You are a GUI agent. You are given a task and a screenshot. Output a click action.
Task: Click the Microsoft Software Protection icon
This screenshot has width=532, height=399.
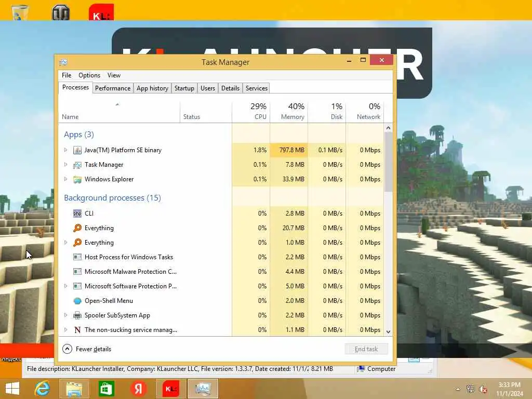(x=77, y=286)
